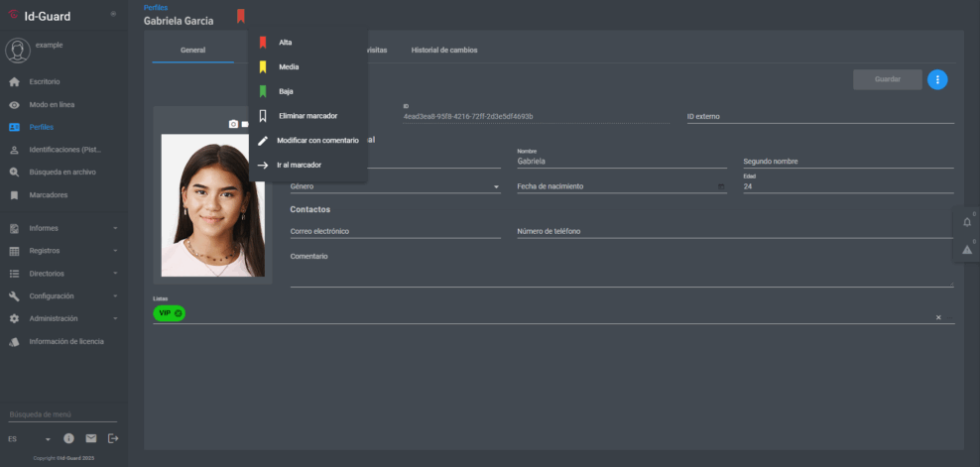Open the blue three-dot options button
Image resolution: width=980 pixels, height=467 pixels.
tap(937, 79)
